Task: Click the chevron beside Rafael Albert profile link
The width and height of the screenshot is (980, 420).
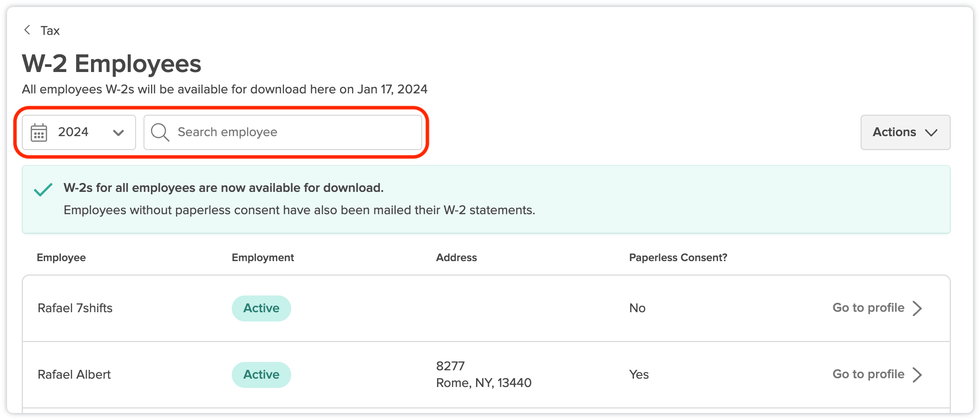Action: tap(917, 374)
